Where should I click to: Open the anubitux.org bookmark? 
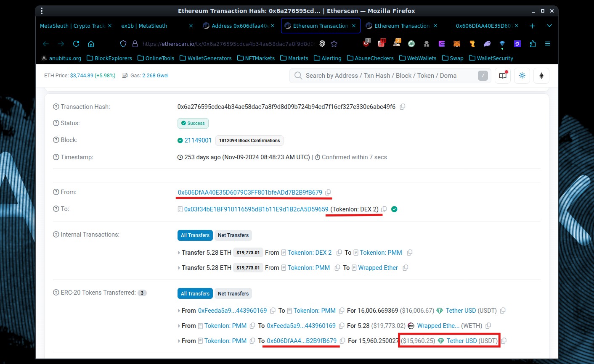[61, 58]
